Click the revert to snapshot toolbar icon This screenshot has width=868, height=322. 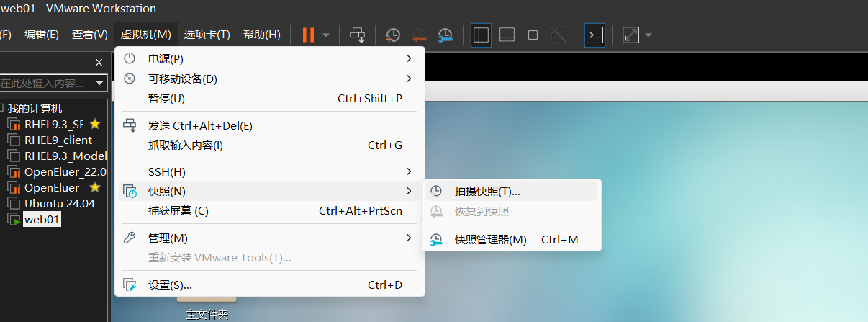419,35
